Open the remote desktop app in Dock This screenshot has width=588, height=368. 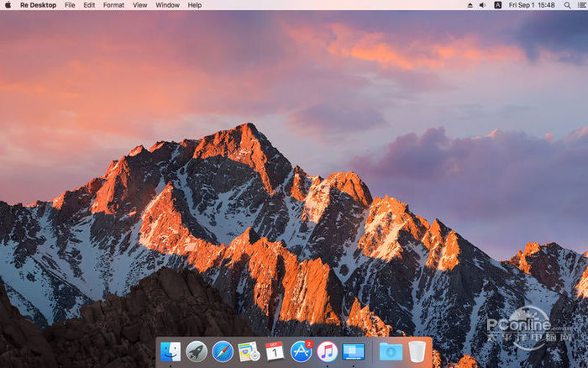pyautogui.click(x=354, y=351)
